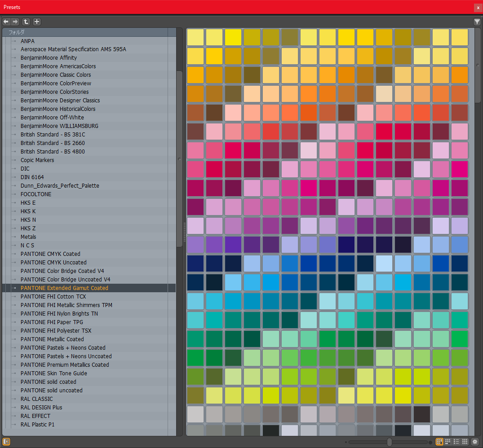Select HKS N palette
Screen dimensions: 483x448
pyautogui.click(x=28, y=220)
